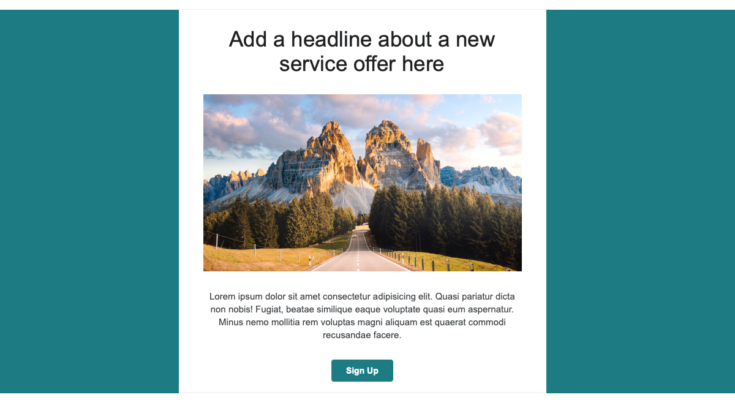Viewport: 735px width, 400px height.
Task: Click the teal background left of the email
Action: point(89,202)
